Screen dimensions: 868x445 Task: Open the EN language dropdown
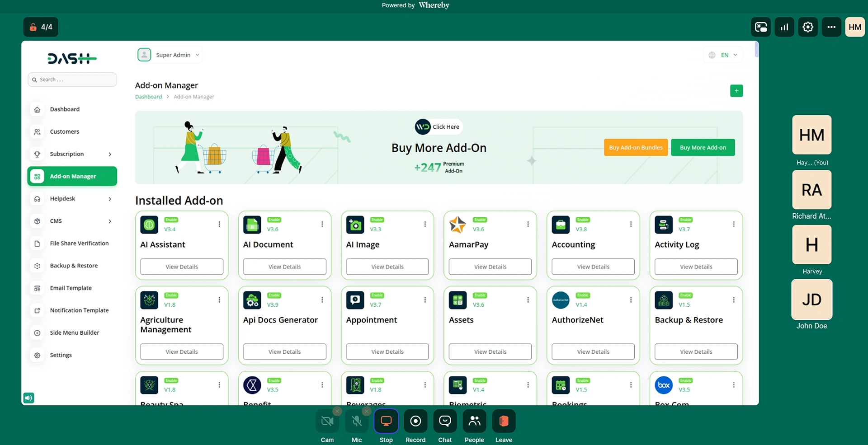point(723,55)
